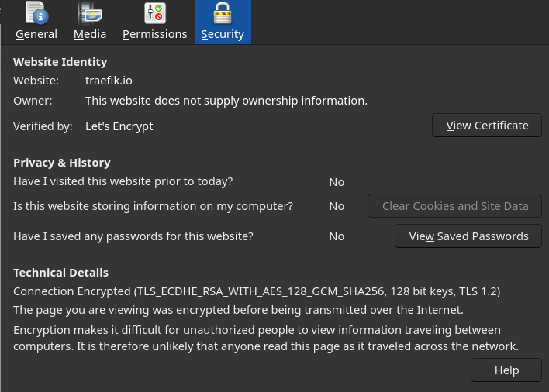
Task: Click the No answer for saved passwords
Action: (337, 237)
